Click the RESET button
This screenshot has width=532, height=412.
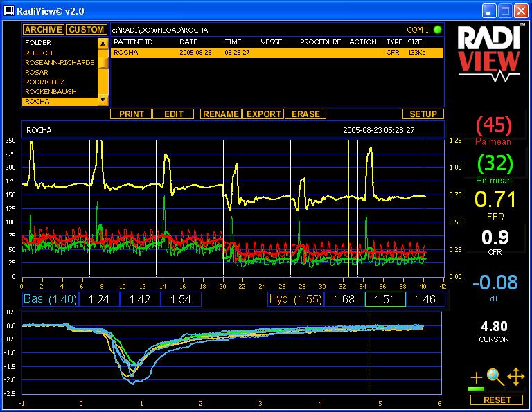(x=497, y=400)
